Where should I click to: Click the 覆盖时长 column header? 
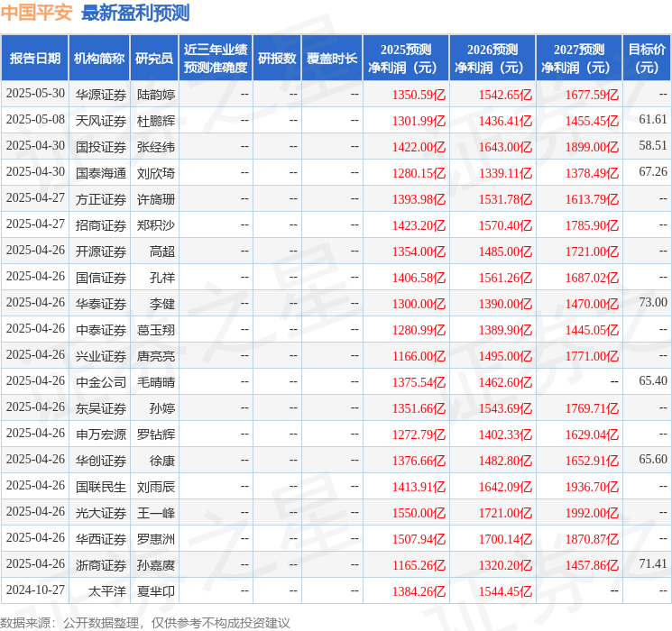pyautogui.click(x=332, y=59)
